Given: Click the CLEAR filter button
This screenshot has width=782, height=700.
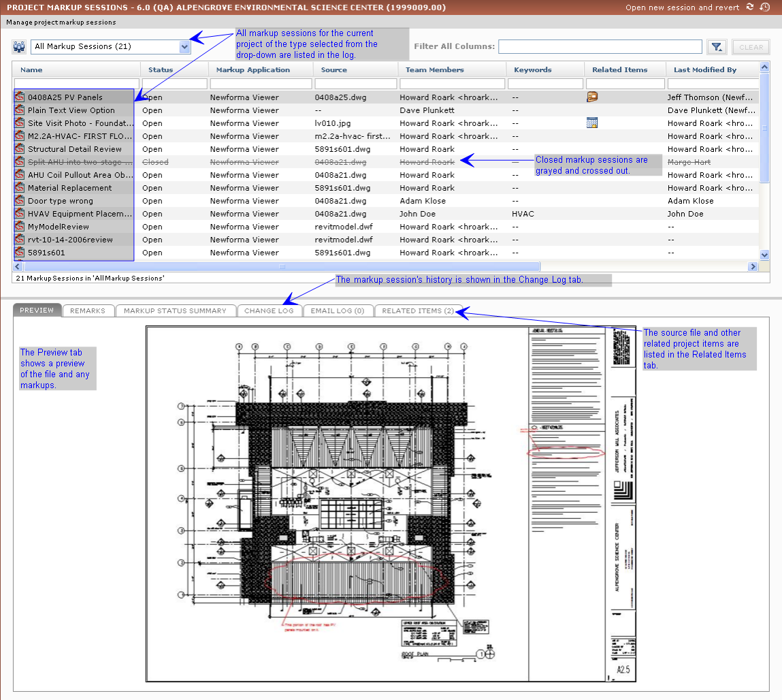Looking at the screenshot, I should [751, 47].
